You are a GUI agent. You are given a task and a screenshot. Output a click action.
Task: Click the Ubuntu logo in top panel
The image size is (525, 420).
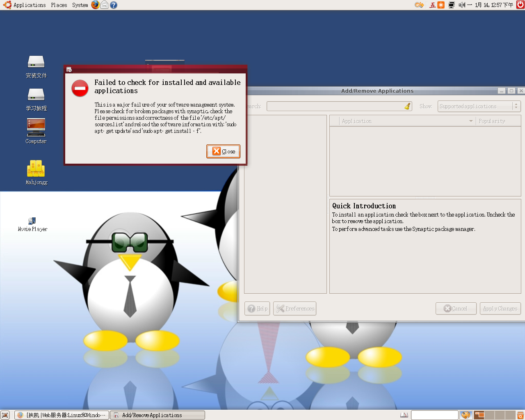click(7, 5)
